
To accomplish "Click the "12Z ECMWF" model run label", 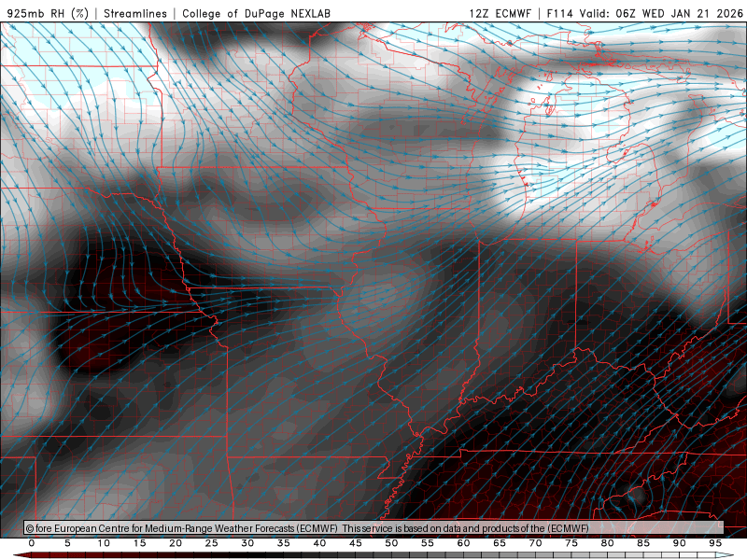I will point(500,13).
